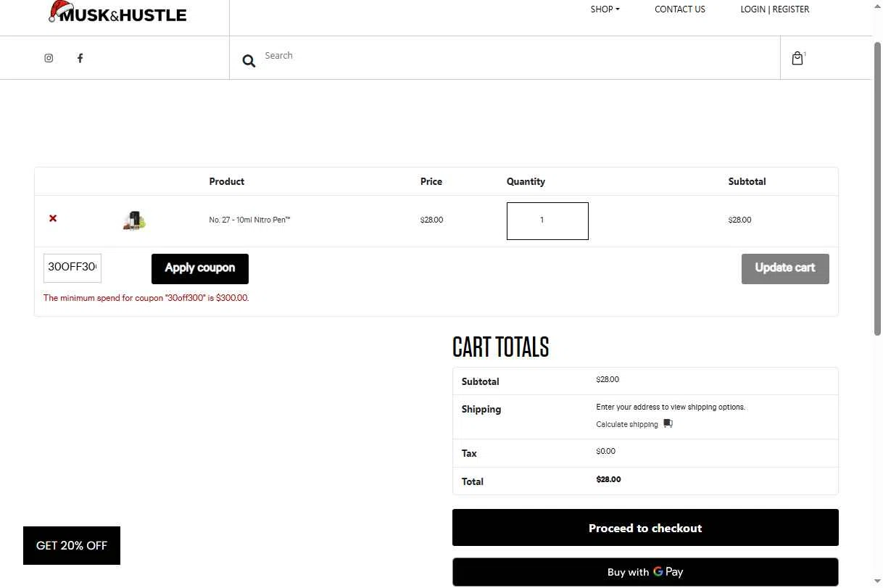Click the minimum spend coupon error message
Viewport: 883px width, 588px height.
point(146,298)
